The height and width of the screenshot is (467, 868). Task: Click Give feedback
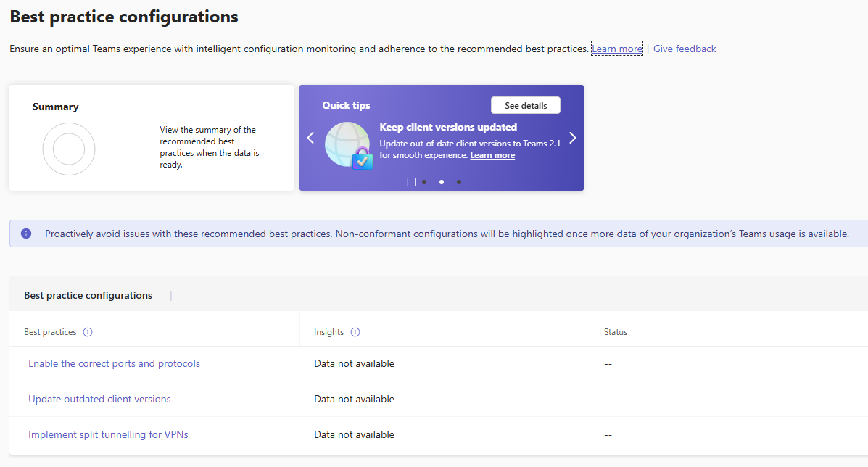(684, 49)
